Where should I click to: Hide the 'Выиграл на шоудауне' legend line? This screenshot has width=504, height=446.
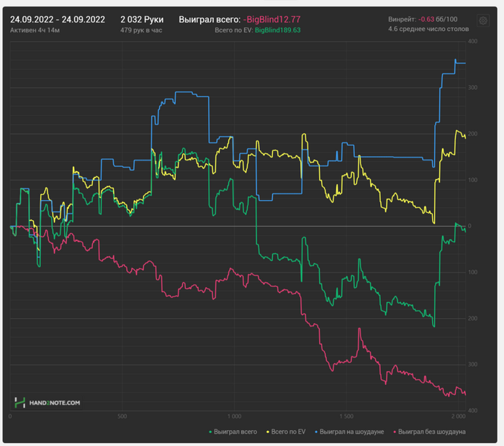pos(351,432)
